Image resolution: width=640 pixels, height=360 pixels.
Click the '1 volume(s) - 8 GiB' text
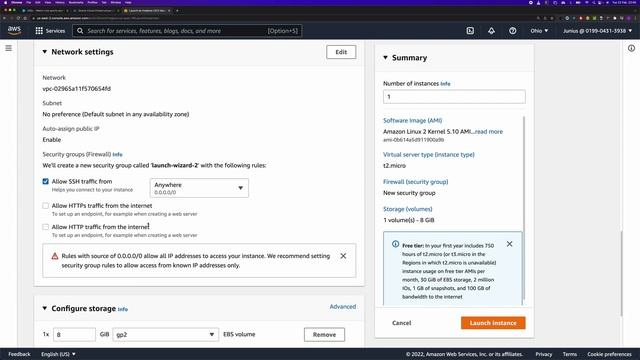(x=409, y=220)
